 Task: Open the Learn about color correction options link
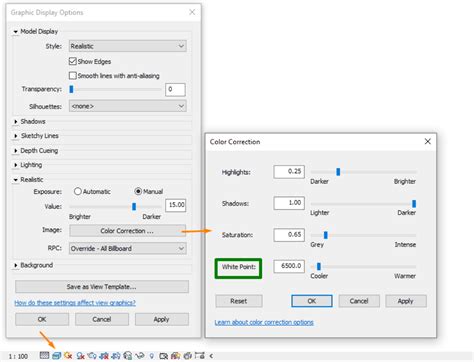(264, 322)
